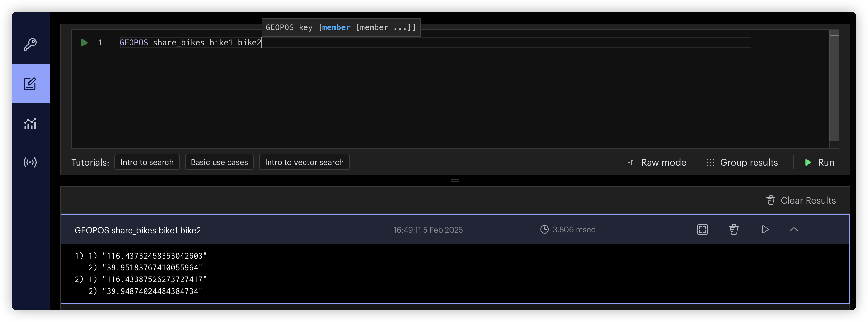Click into the command editor text line
Screen dimensions: 868x322
coord(404,43)
